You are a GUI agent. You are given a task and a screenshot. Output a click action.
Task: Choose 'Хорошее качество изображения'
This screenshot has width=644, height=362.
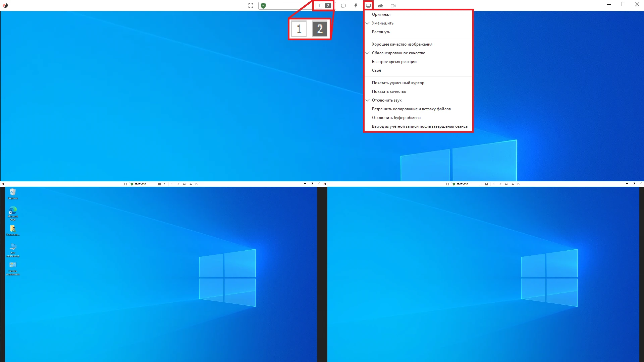402,44
